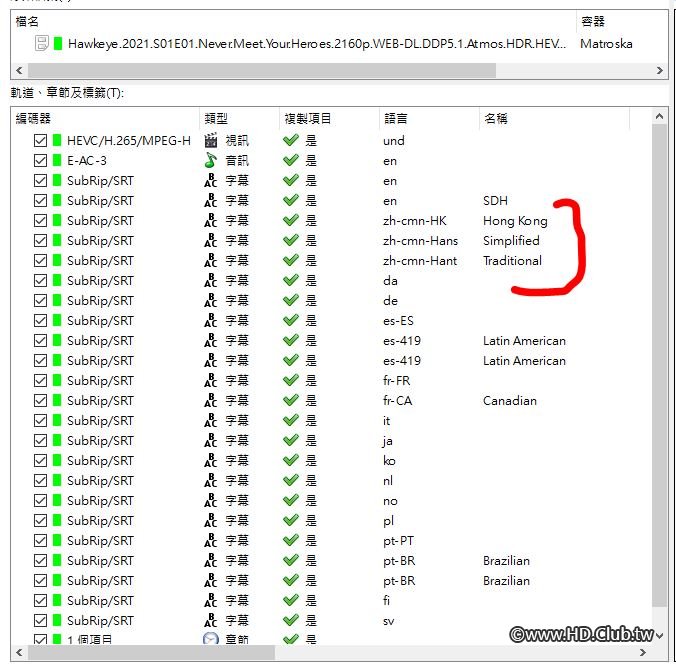676x668 pixels.
Task: Uncheck the English SDH subtitle track
Action: [x=41, y=201]
